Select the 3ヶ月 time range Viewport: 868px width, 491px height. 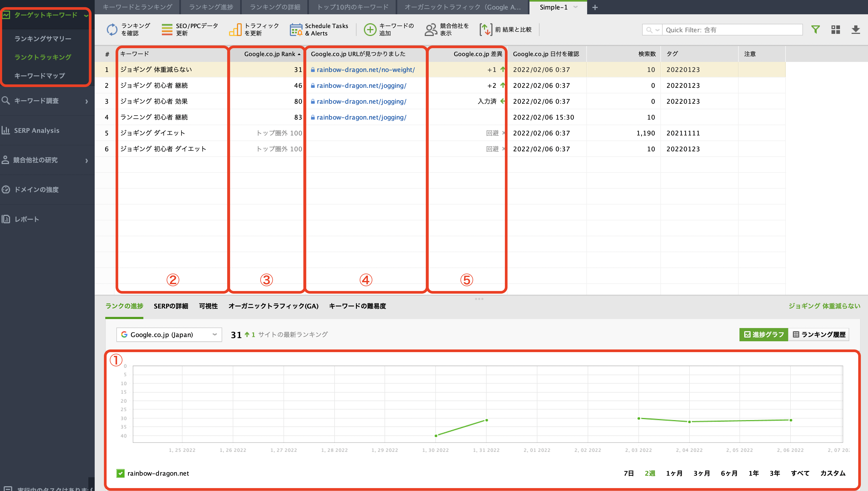pyautogui.click(x=702, y=473)
